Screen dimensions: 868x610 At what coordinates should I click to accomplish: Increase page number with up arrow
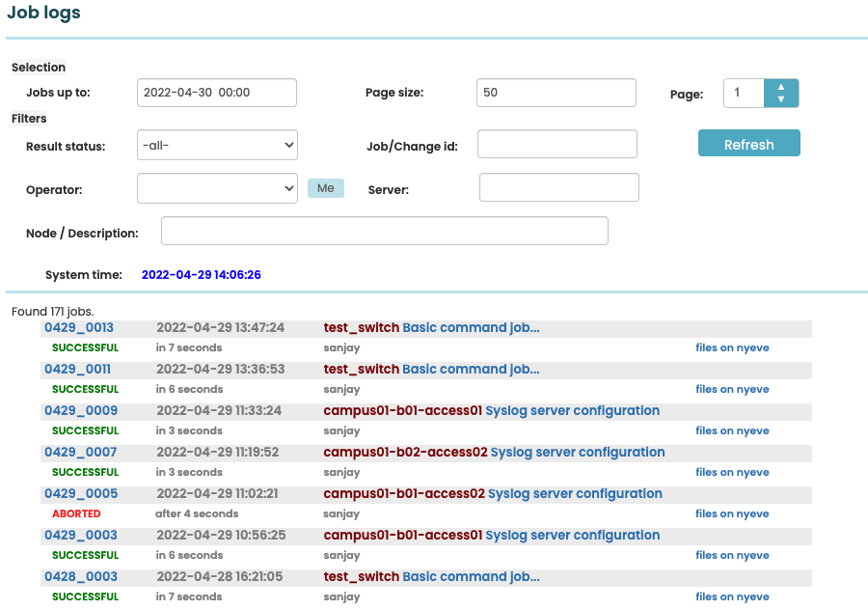coord(781,87)
